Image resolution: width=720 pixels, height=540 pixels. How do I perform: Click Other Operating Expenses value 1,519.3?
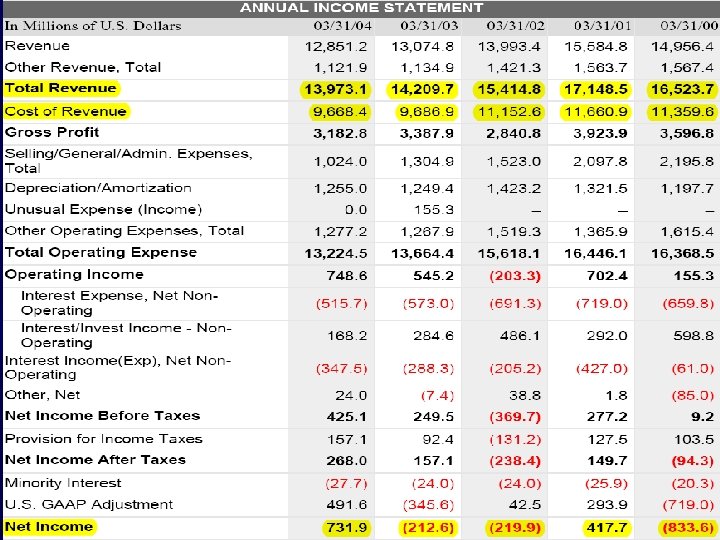click(x=513, y=232)
